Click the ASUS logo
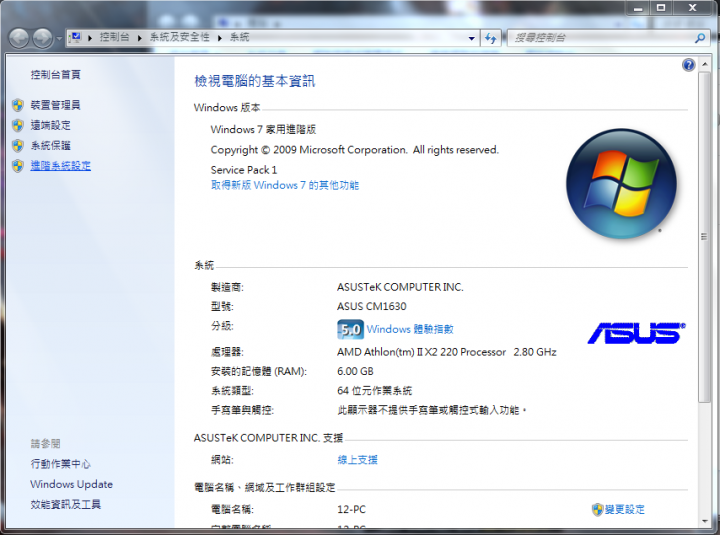The width and height of the screenshot is (720, 535). tap(636, 333)
